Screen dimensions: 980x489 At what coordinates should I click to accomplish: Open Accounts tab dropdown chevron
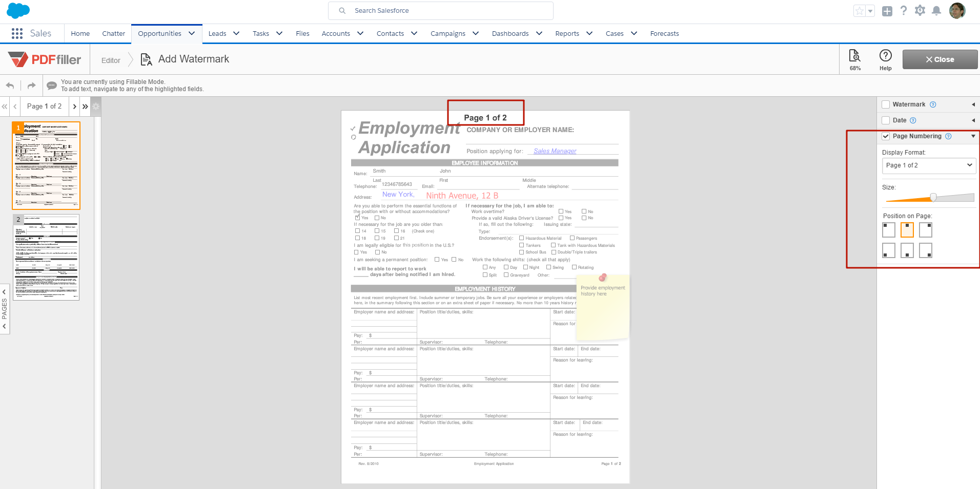pyautogui.click(x=360, y=33)
